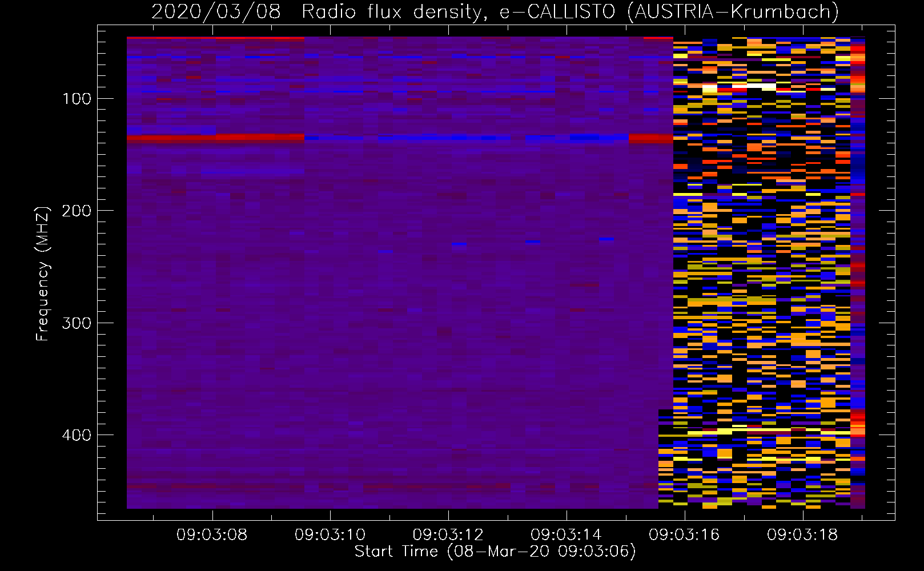This screenshot has height=571, width=924.
Task: Click the 09:03:16 time tick label
Action: (685, 534)
